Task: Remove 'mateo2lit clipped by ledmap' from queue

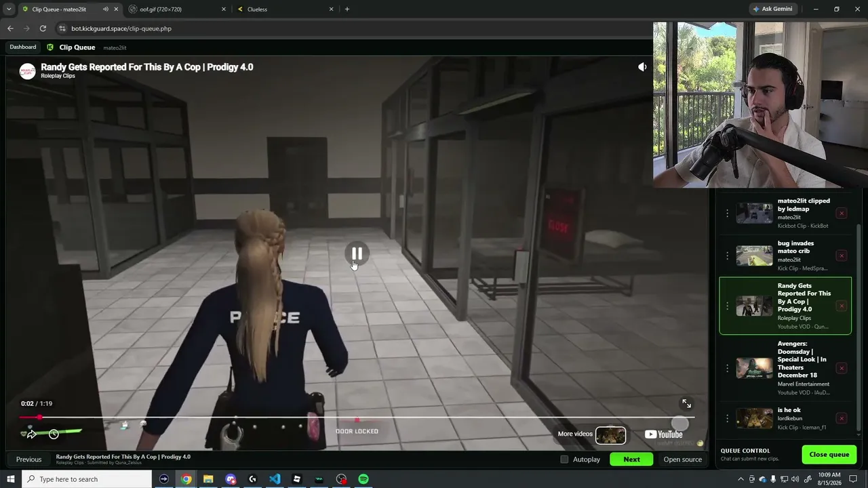Action: 842,213
